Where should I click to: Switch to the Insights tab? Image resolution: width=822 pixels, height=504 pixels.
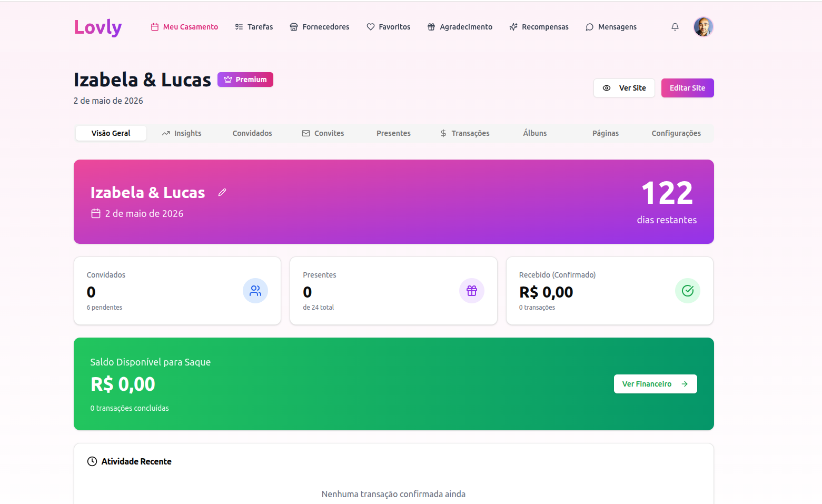click(182, 133)
